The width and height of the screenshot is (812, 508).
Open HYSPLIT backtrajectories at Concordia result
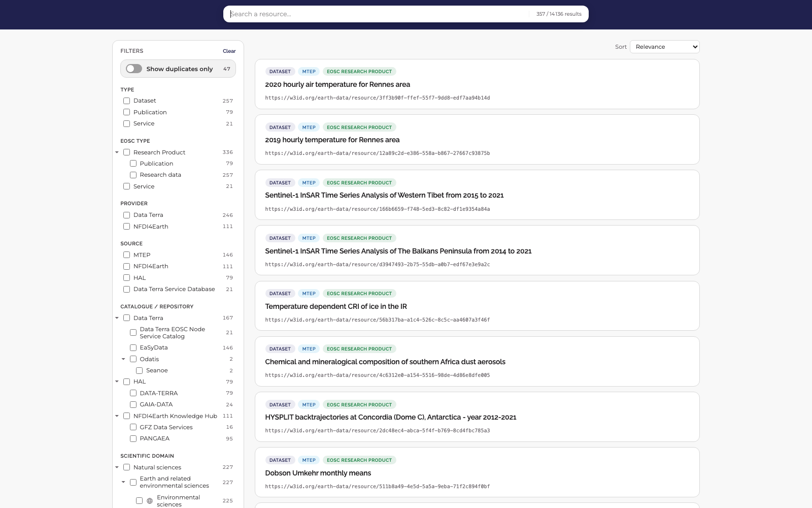[391, 417]
